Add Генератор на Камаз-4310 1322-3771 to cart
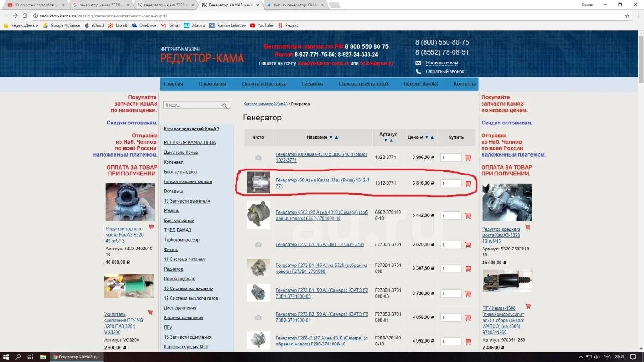This screenshot has height=362, width=644. (468, 158)
